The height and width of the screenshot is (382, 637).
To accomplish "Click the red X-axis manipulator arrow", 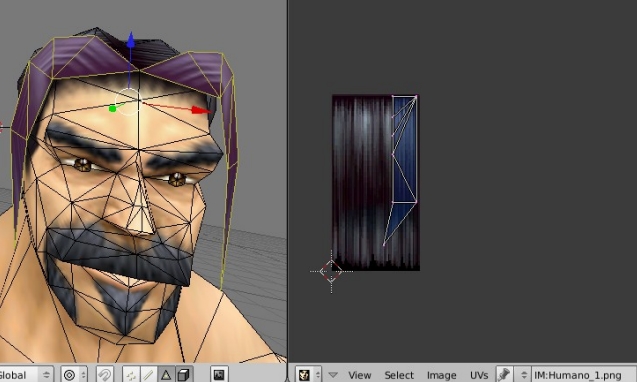I will click(x=201, y=110).
